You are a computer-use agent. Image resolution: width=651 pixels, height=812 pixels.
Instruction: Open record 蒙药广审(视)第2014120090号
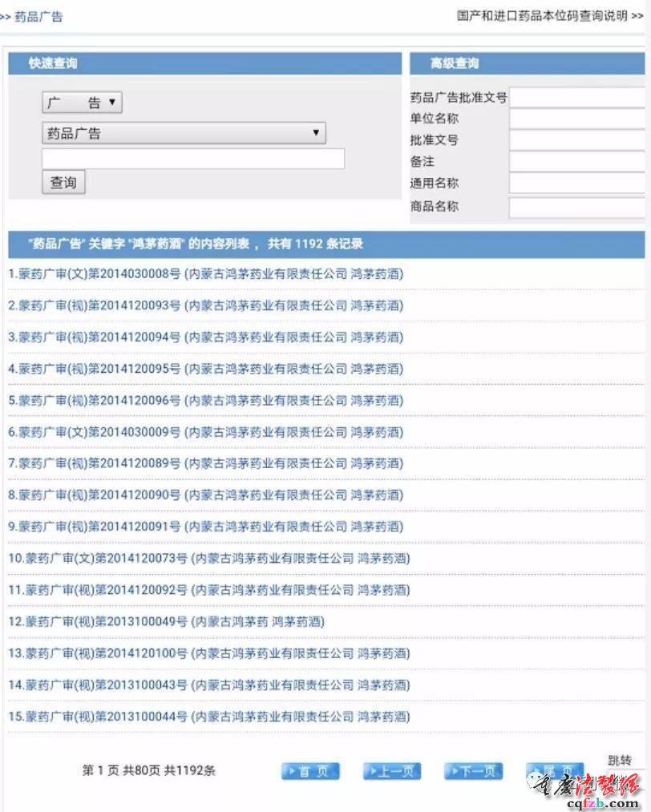pos(205,495)
